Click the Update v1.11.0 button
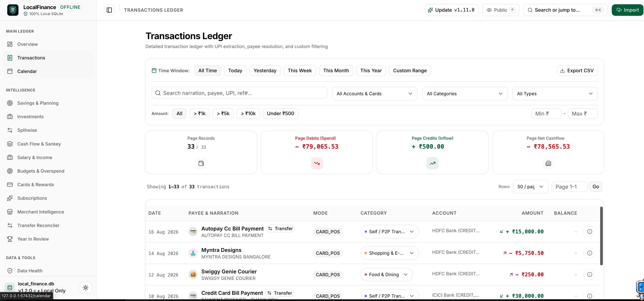 (452, 10)
